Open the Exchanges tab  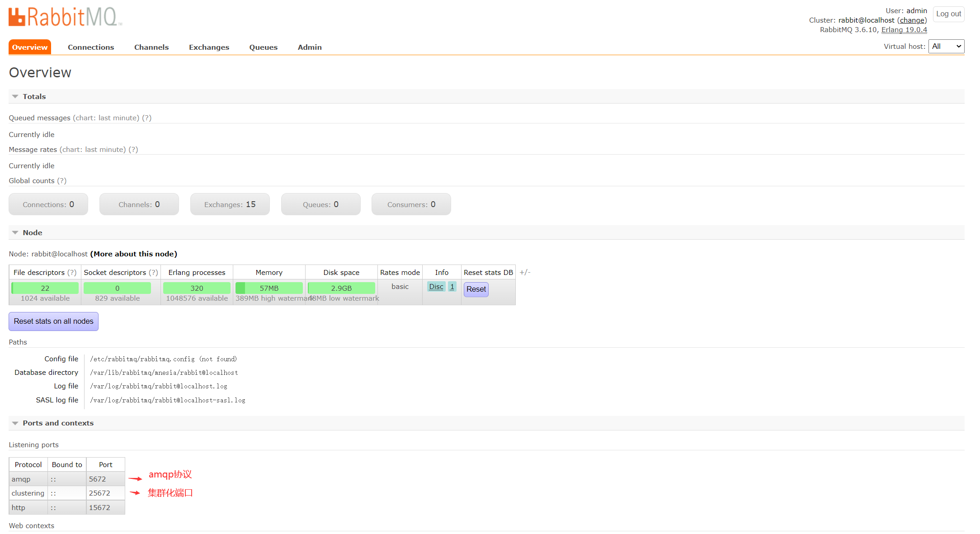[x=209, y=47]
